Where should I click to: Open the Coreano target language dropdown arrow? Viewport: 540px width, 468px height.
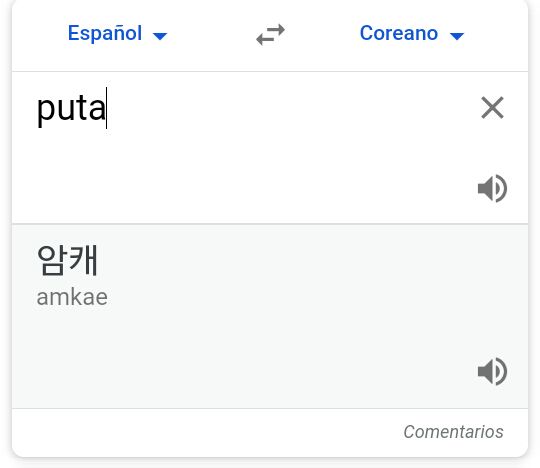click(457, 35)
